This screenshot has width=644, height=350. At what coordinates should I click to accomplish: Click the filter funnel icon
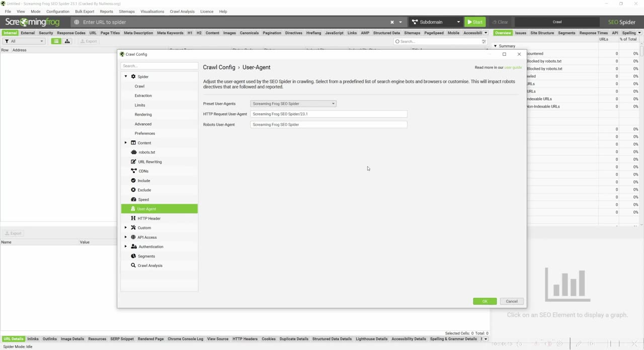point(7,41)
